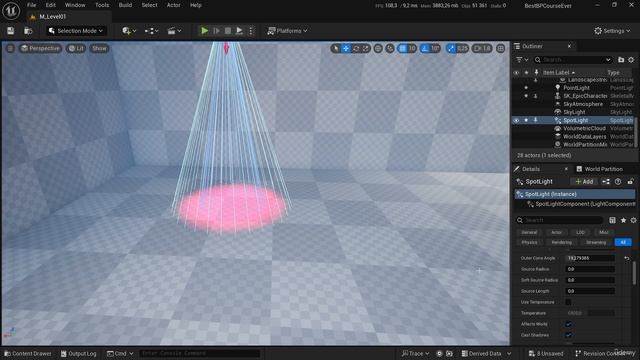
Task: Start Play in Editor with the green play button
Action: (204, 31)
